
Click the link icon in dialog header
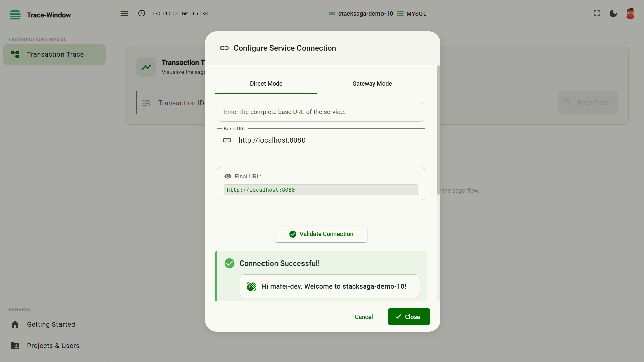click(224, 48)
